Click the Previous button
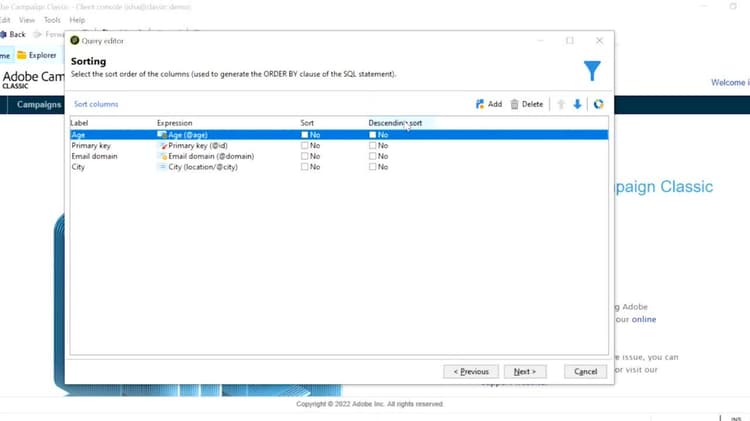Image resolution: width=750 pixels, height=421 pixels. click(471, 371)
